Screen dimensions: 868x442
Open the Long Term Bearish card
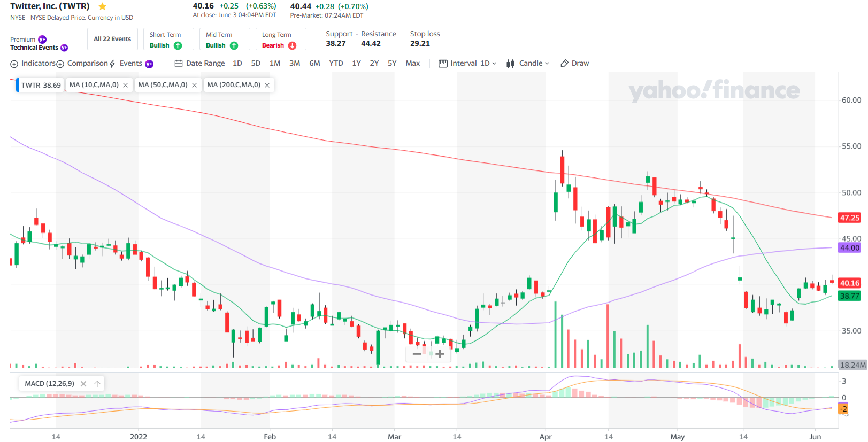(281, 39)
